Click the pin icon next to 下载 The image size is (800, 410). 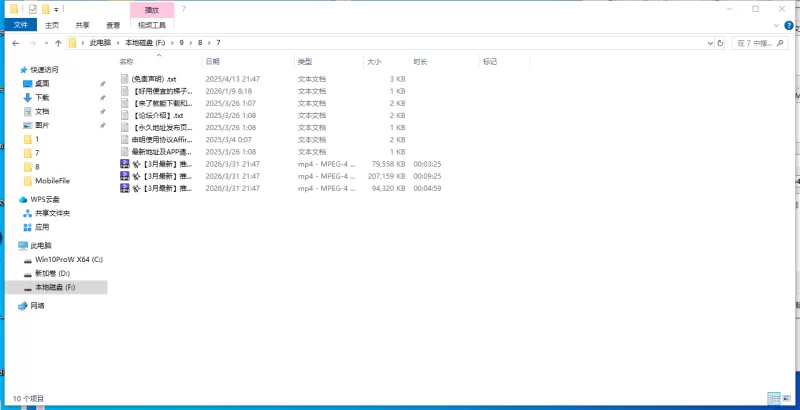103,97
